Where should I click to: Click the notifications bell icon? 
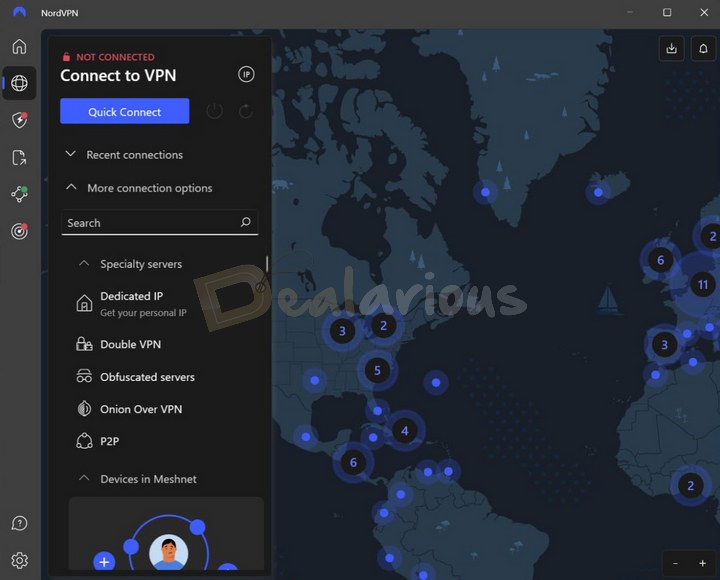pyautogui.click(x=703, y=48)
